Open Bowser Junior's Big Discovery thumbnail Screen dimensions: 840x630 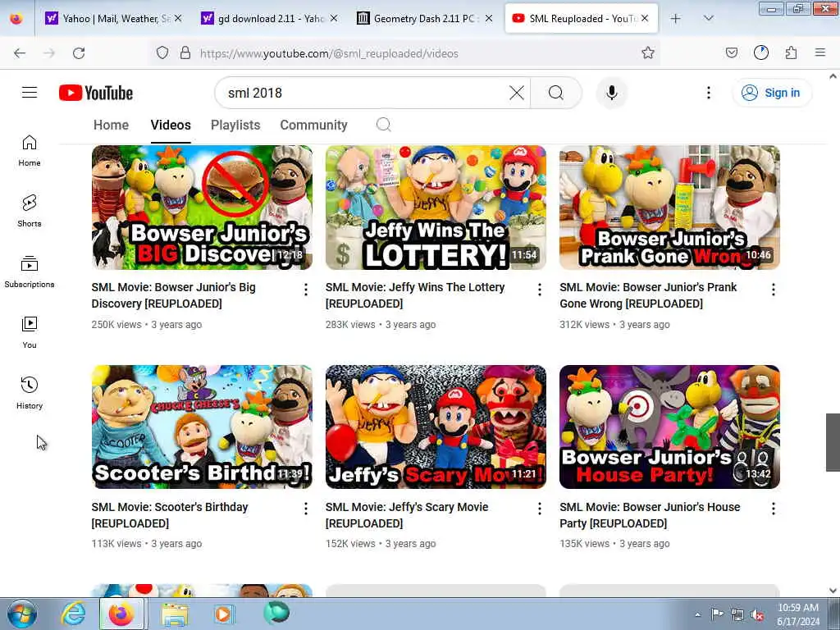point(202,208)
